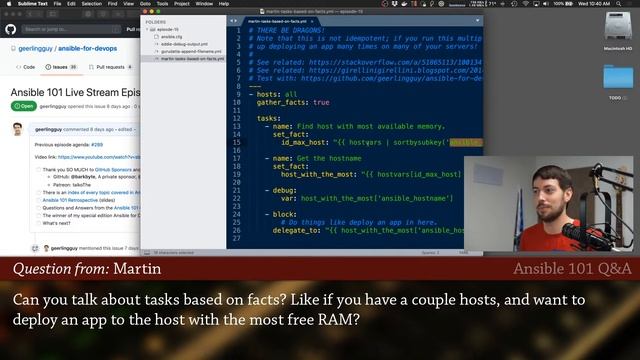640x360 pixels.
Task: Open the AirPlay display menu bar icon
Action: tap(536, 4)
